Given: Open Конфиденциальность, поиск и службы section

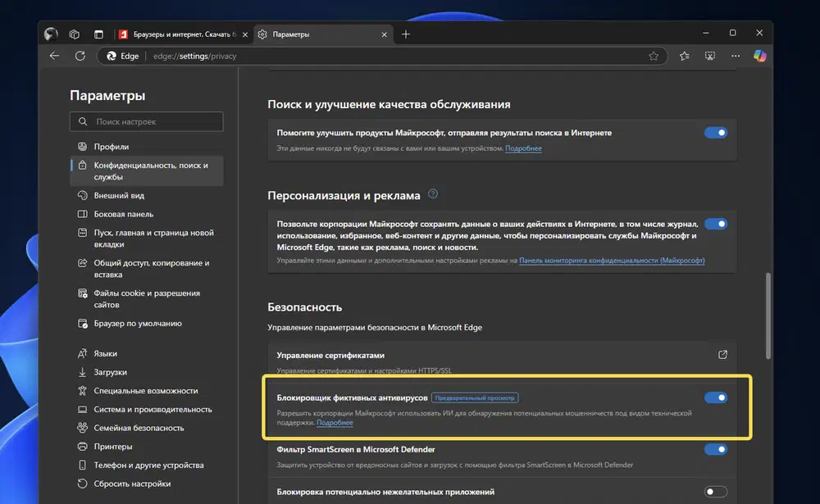Looking at the screenshot, I should pos(147,171).
